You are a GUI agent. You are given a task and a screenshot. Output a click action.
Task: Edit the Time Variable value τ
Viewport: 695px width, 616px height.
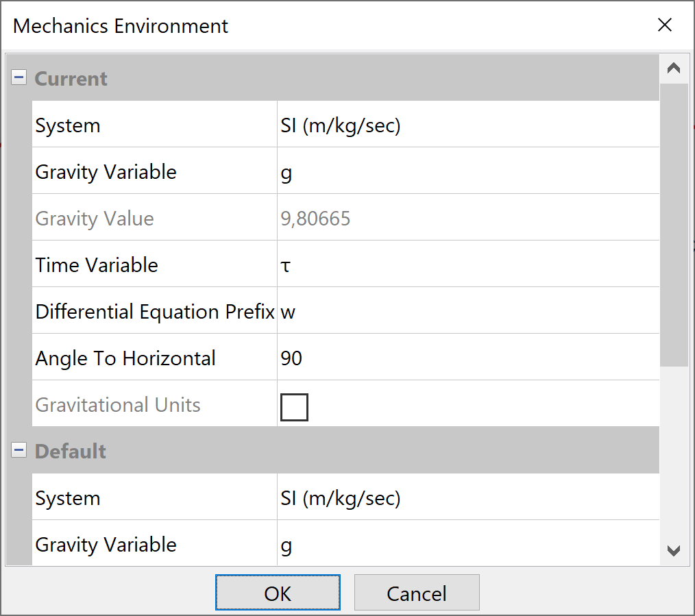(467, 265)
